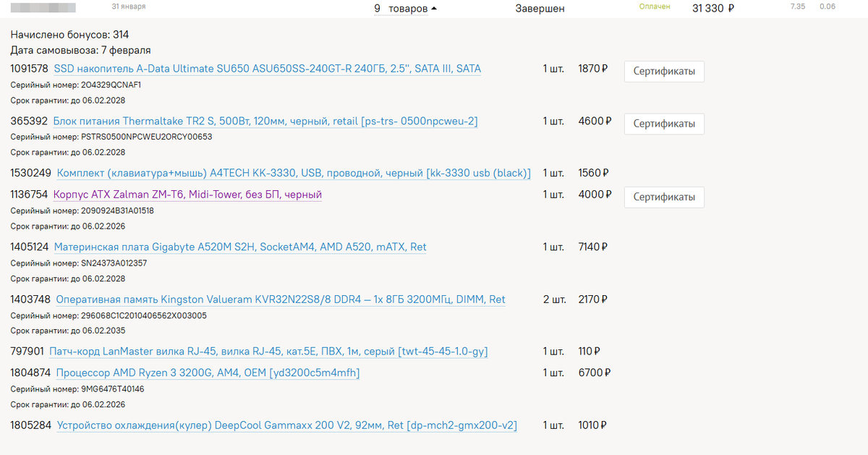The height and width of the screenshot is (455, 868).
Task: Click Сертификаты button for Thermaltake power supply
Action: (664, 124)
